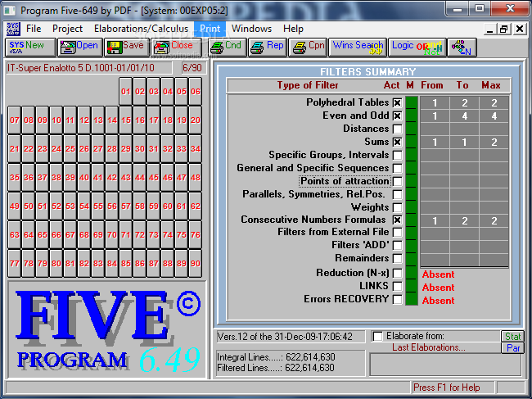Click the Stat button
The width and height of the screenshot is (532, 399).
[x=512, y=337]
